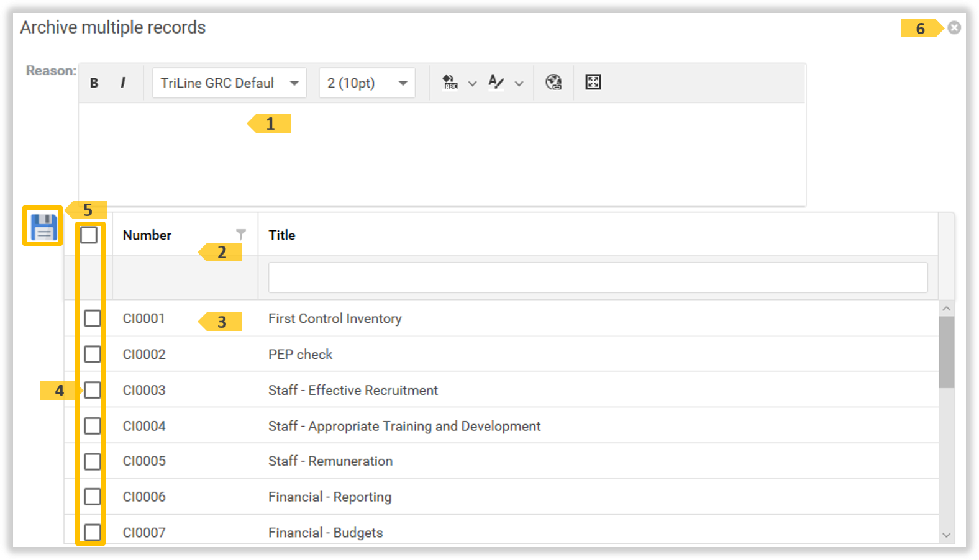Open the 2 (10pt) font size dropdown

(x=367, y=83)
